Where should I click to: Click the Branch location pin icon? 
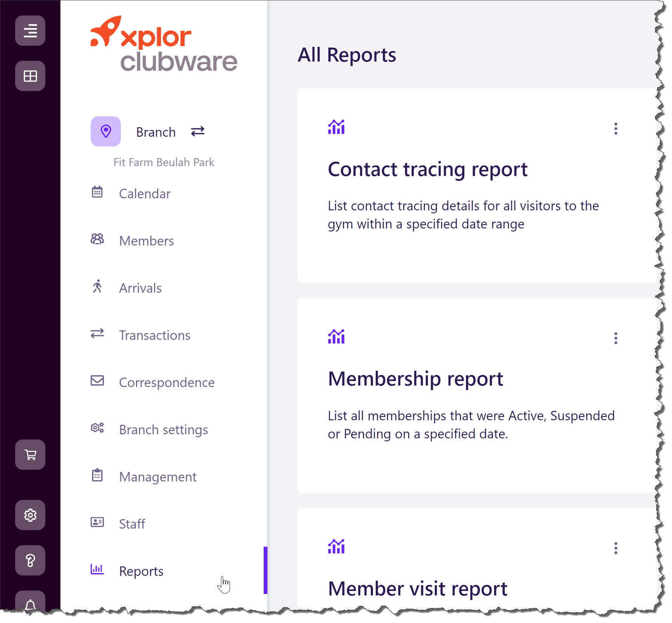point(106,131)
